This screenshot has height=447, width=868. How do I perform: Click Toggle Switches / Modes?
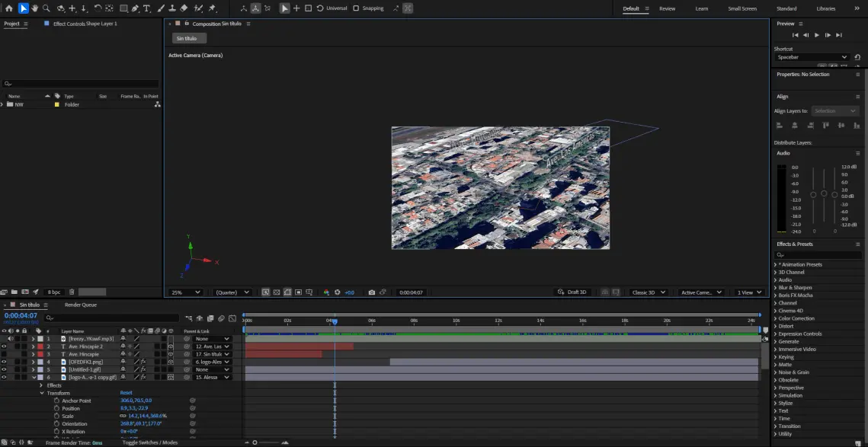150,442
